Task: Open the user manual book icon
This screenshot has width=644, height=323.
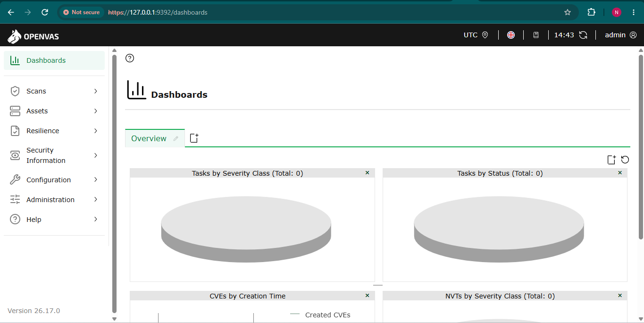Action: coord(536,35)
